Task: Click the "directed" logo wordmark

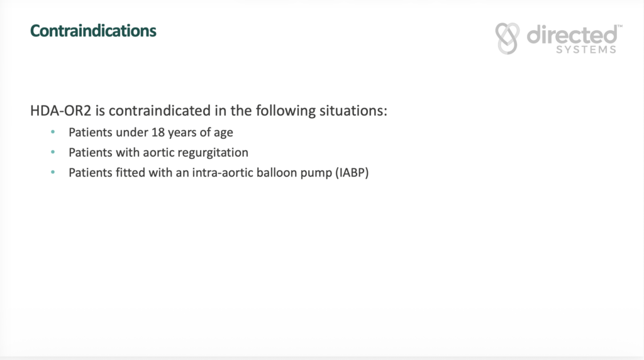Action: click(571, 35)
